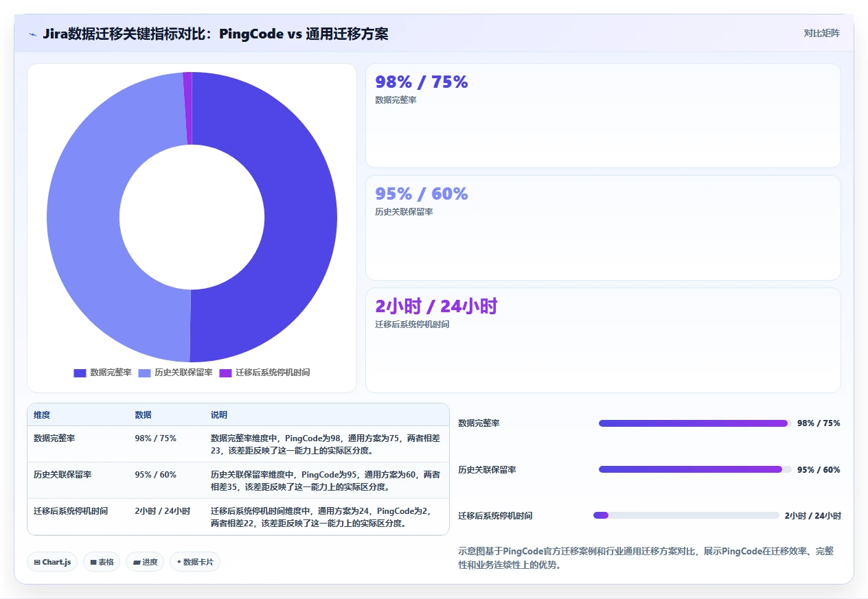Click the 98% / 75% progress value
The height and width of the screenshot is (599, 868).
pyautogui.click(x=819, y=423)
